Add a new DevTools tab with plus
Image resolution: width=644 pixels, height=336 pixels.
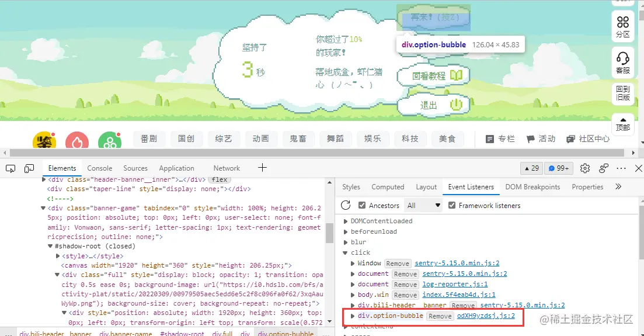pos(262,167)
